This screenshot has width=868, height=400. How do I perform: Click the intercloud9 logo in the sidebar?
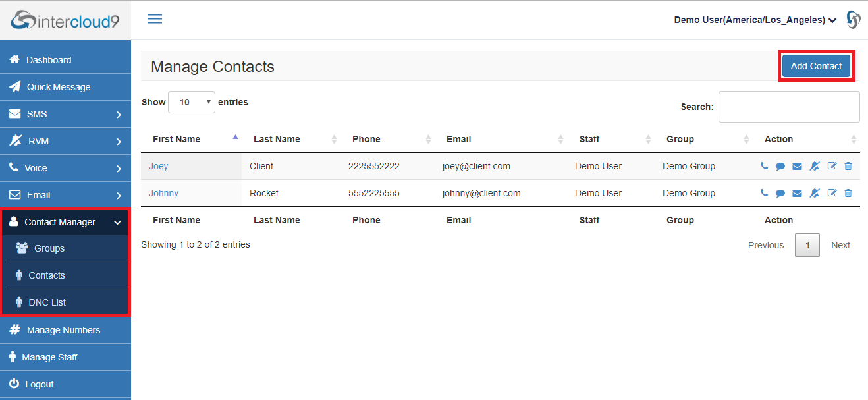click(x=65, y=20)
